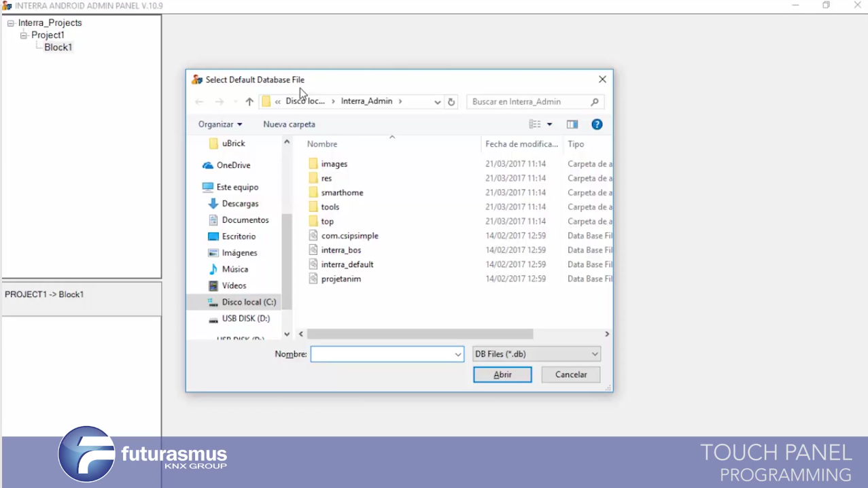
Task: Click the Cancelar button
Action: pyautogui.click(x=571, y=374)
